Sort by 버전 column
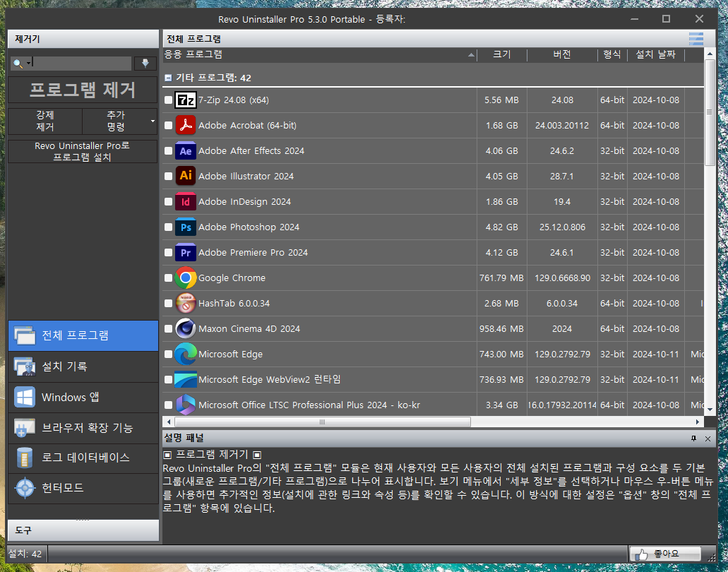Viewport: 728px width, 572px height. pos(562,55)
